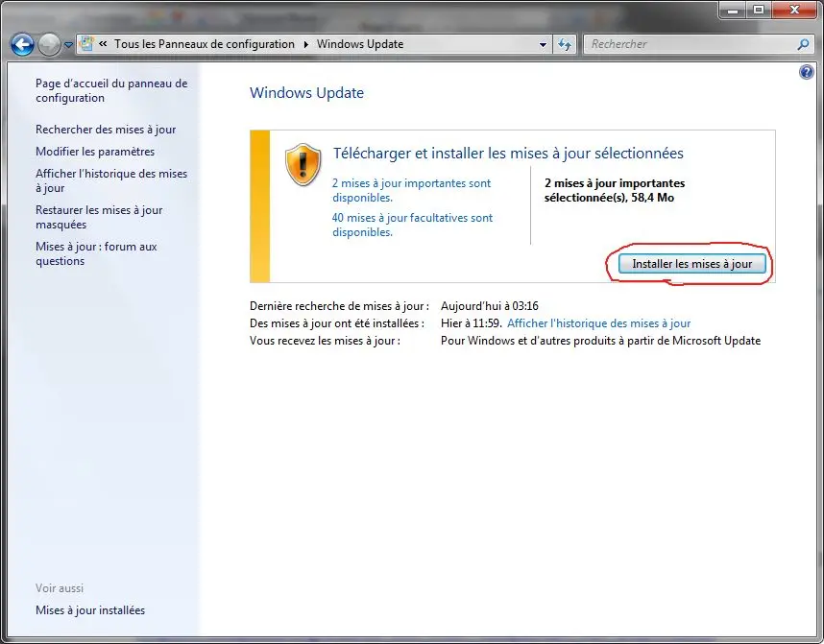Click 'Restaurer les mises à jour masquées'
Viewport: 824px width, 644px height.
99,217
